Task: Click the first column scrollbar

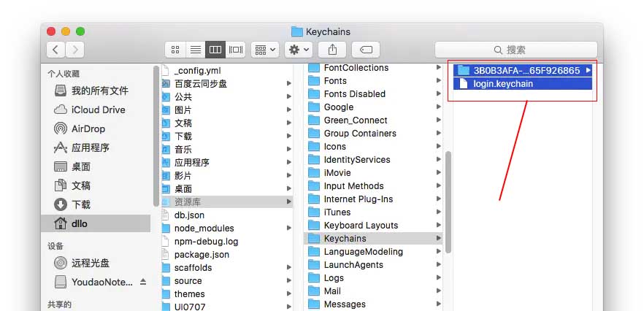Action: [x=156, y=136]
